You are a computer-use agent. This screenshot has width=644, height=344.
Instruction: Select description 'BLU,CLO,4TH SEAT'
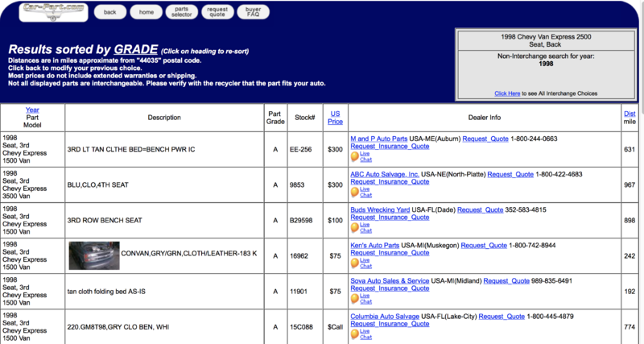(97, 185)
